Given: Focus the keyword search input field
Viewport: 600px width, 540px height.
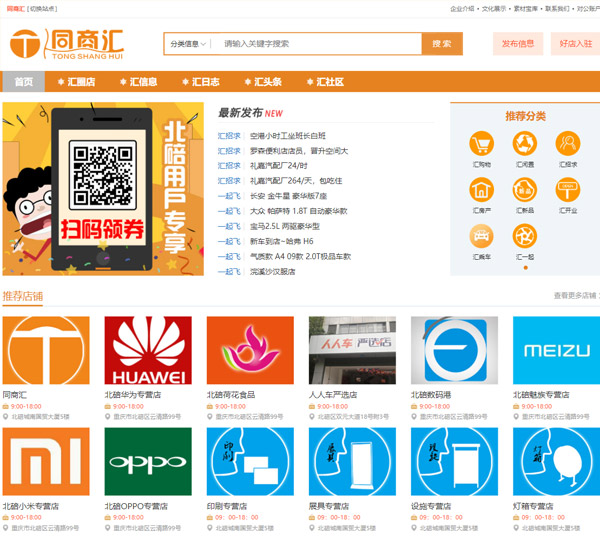Looking at the screenshot, I should pyautogui.click(x=318, y=44).
